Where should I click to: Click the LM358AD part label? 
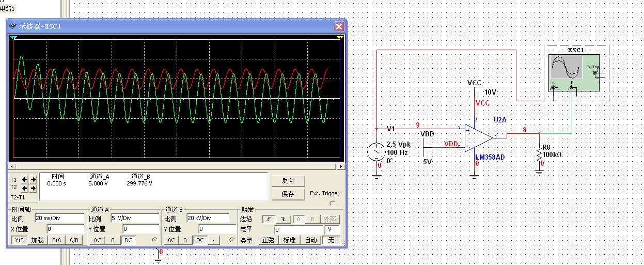tap(490, 157)
